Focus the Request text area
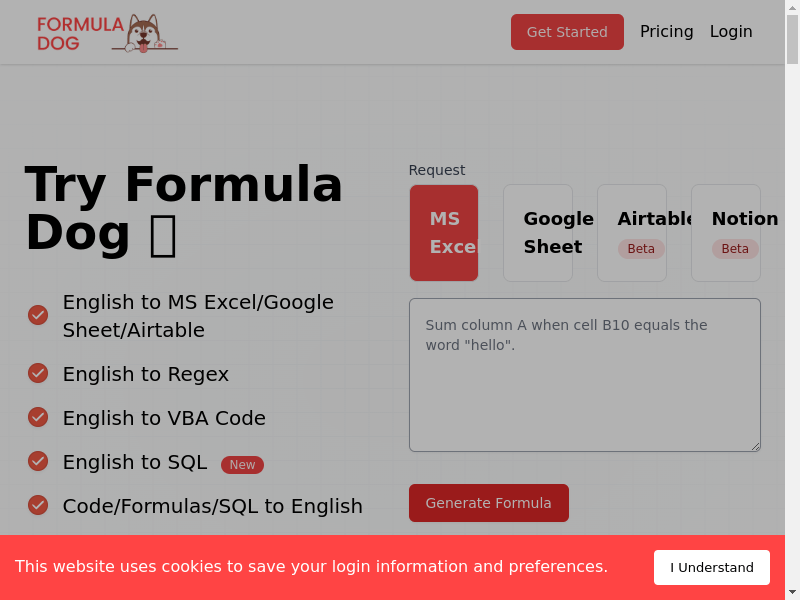Screen dimensions: 800x600 tap(585, 375)
